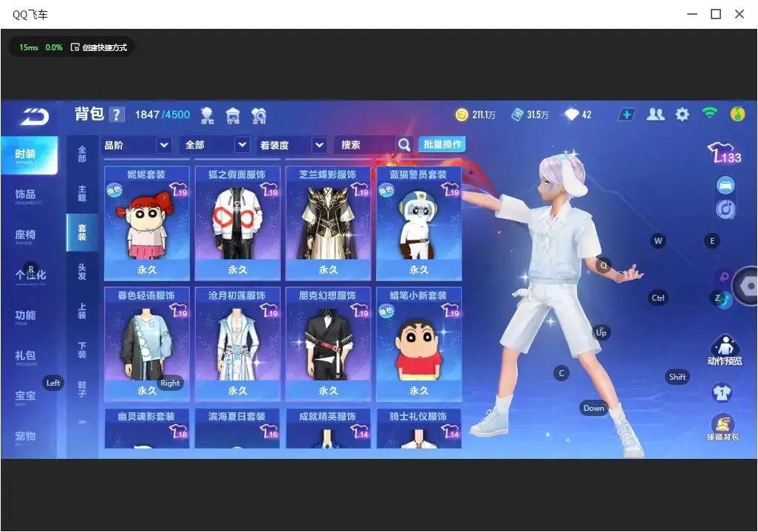Select the 成就精英服饰 outfit card
Viewport: 758px width, 532px height.
click(328, 429)
